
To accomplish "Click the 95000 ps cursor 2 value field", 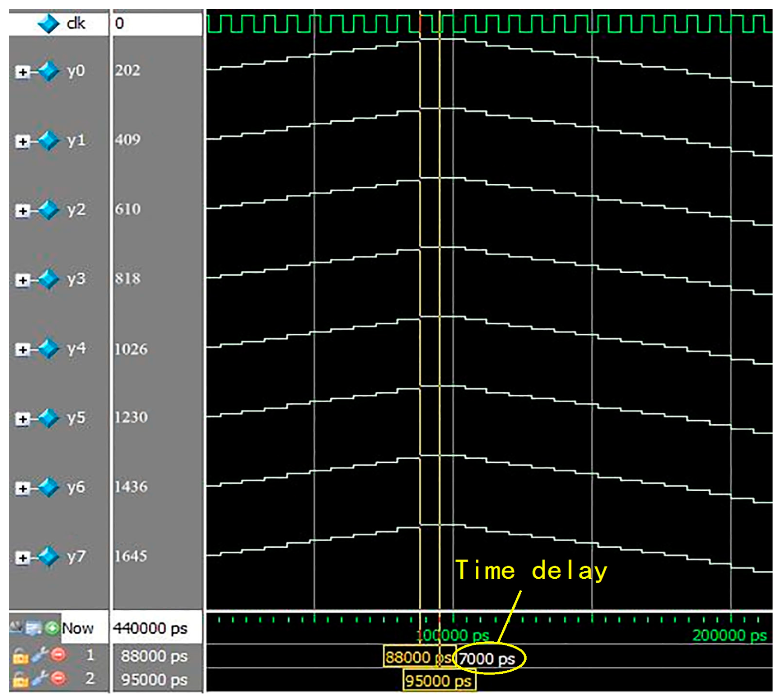I will (154, 679).
